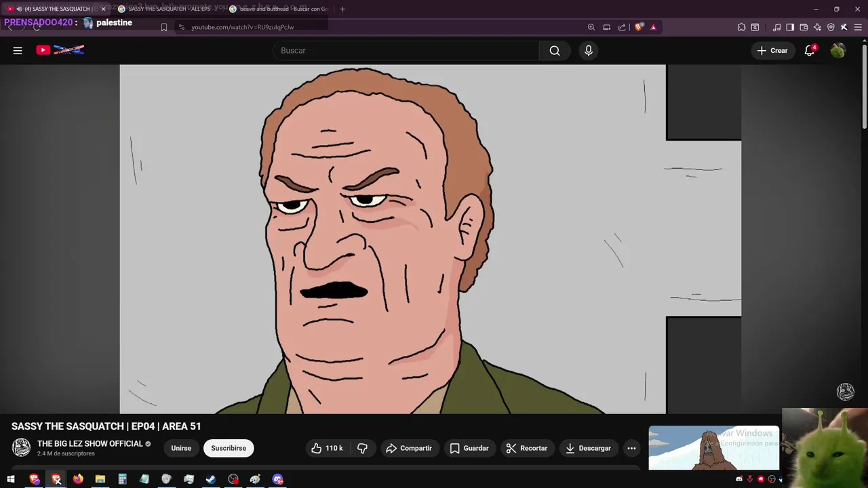Bookmark this page icon
The height and width of the screenshot is (488, 868).
coord(163,27)
